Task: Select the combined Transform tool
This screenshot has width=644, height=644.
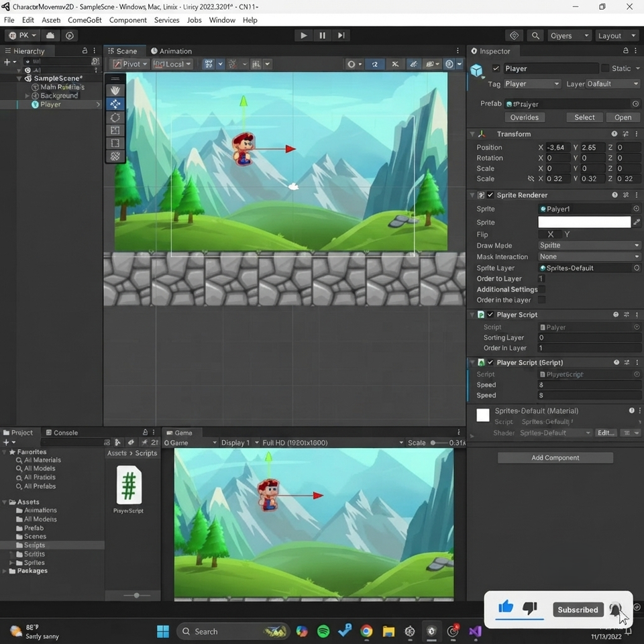Action: pyautogui.click(x=115, y=156)
